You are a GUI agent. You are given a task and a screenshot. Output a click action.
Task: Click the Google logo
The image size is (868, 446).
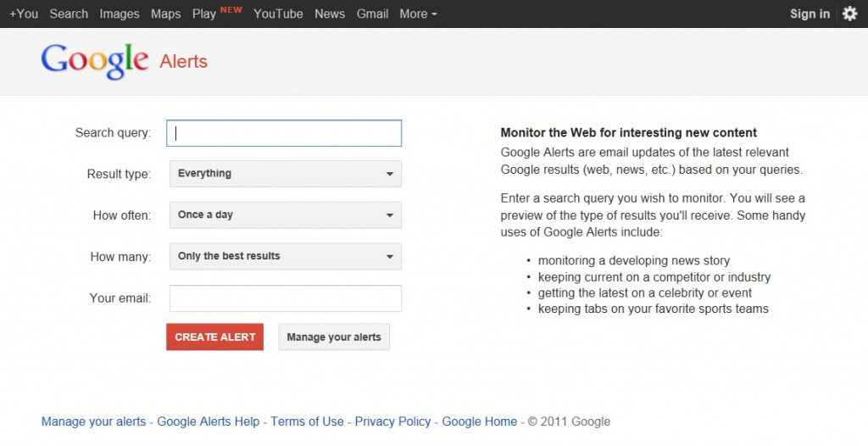click(95, 61)
